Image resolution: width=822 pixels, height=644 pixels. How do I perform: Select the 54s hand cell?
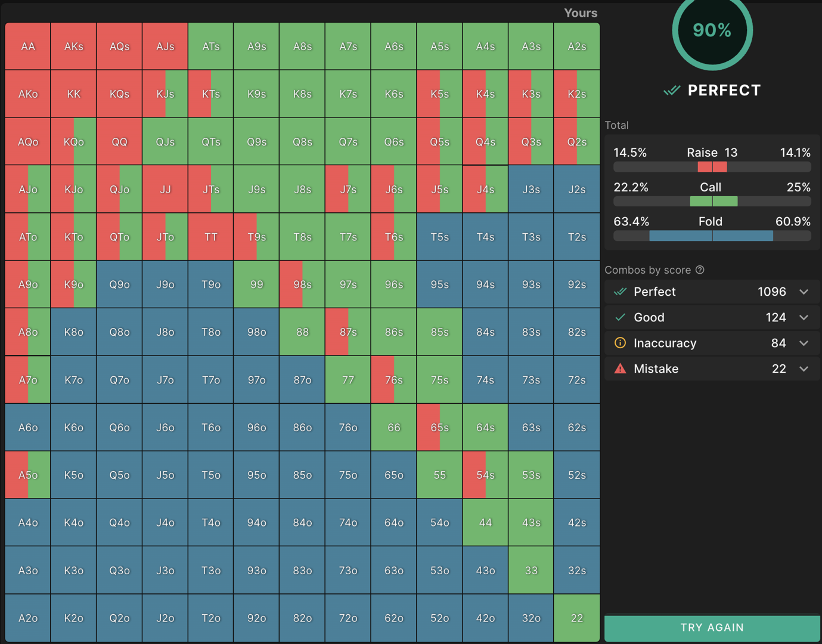coord(485,475)
